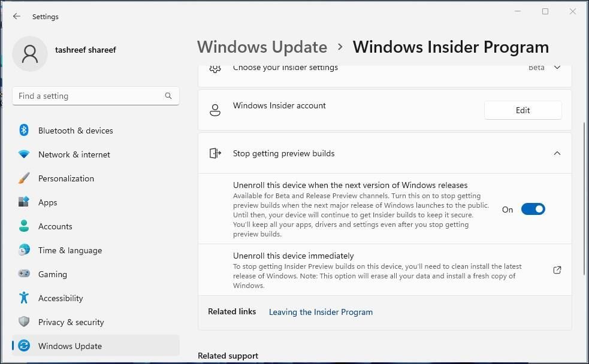Viewport: 589px width, 364px height.
Task: Open external link on Unenroll this device immediately
Action: point(557,270)
